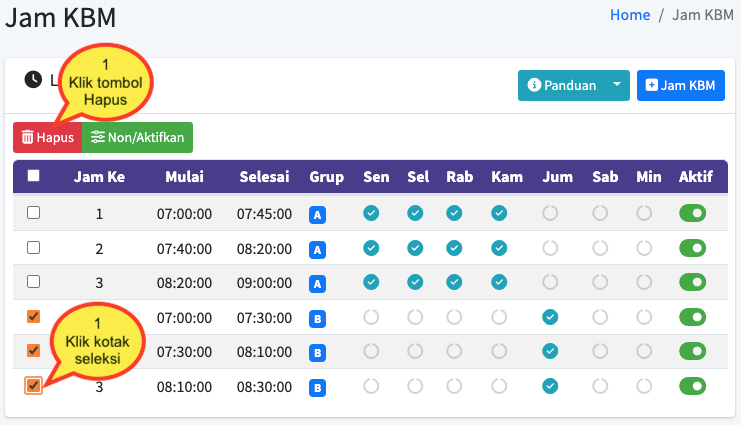Image resolution: width=741 pixels, height=425 pixels.
Task: Click the blue Jam KBM add button
Action: point(681,86)
